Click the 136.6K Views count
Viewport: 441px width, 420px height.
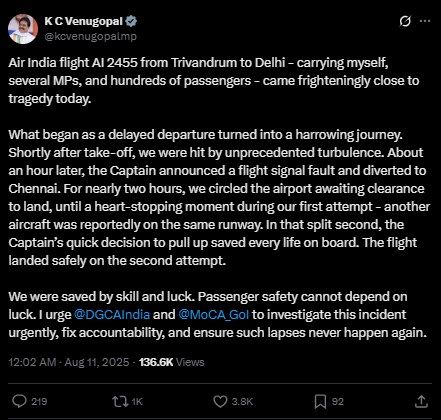(171, 362)
